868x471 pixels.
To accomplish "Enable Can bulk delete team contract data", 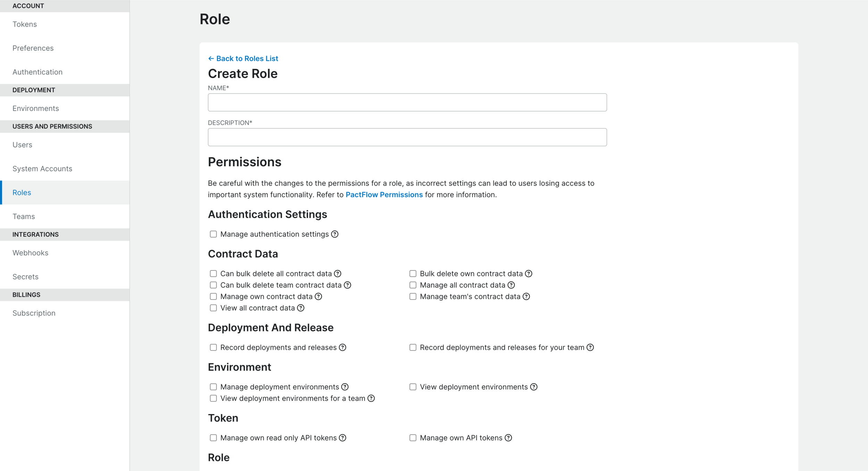I will 213,285.
